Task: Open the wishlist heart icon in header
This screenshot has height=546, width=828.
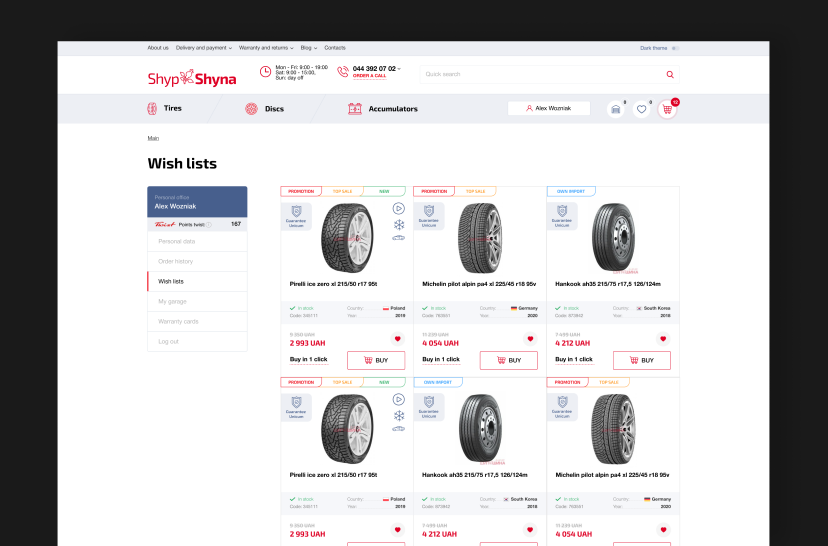Action: [x=642, y=109]
